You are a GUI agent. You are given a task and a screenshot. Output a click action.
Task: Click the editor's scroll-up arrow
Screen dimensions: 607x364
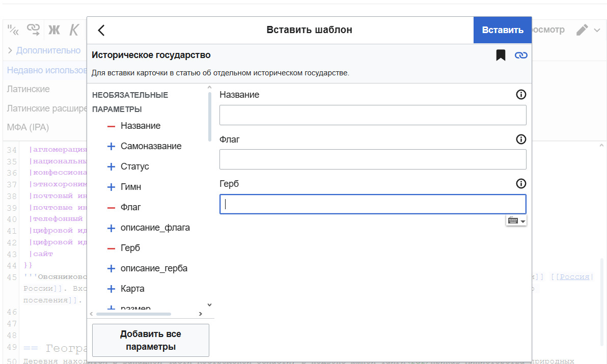click(601, 146)
